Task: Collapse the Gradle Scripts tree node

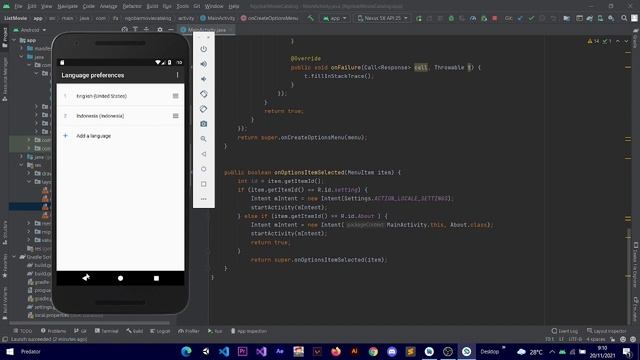Action: [x=15, y=257]
